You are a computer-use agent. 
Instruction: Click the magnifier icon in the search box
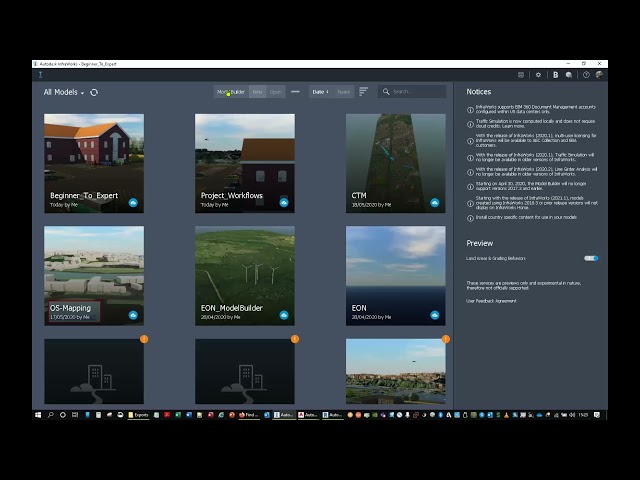point(386,92)
